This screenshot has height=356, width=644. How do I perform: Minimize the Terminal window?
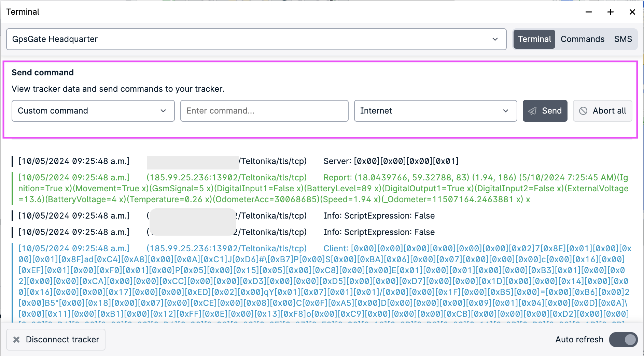[589, 12]
